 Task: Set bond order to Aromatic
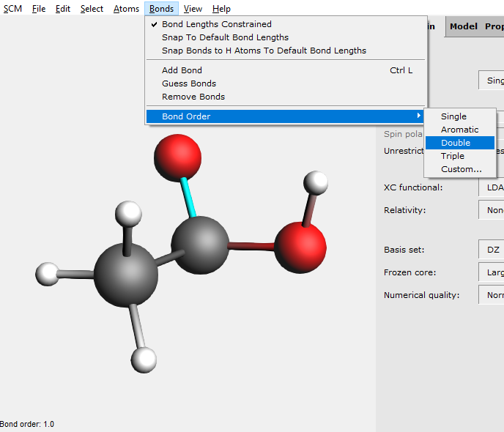pyautogui.click(x=460, y=130)
